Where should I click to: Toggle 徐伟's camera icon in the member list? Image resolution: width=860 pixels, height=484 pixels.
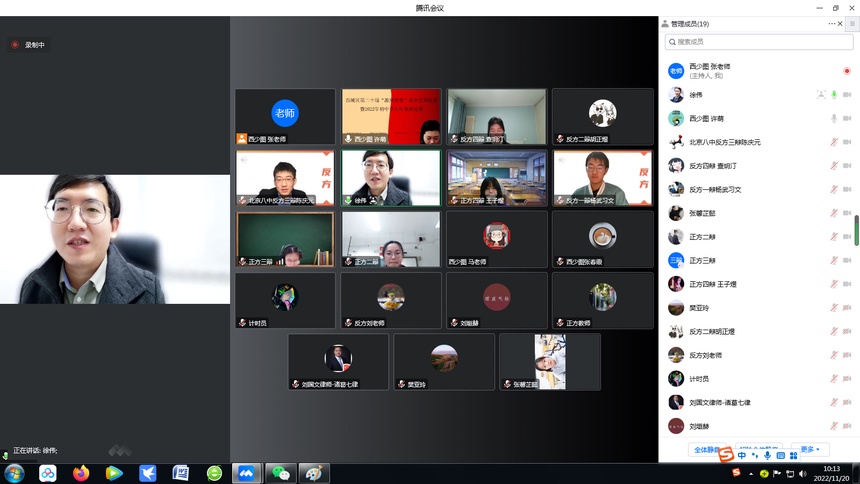847,94
